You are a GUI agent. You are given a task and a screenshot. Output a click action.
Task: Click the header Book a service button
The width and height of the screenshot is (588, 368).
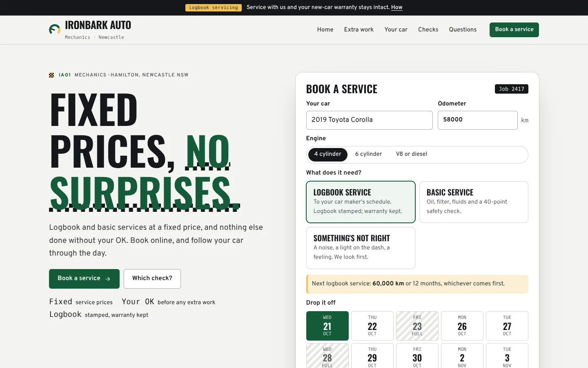pos(514,29)
